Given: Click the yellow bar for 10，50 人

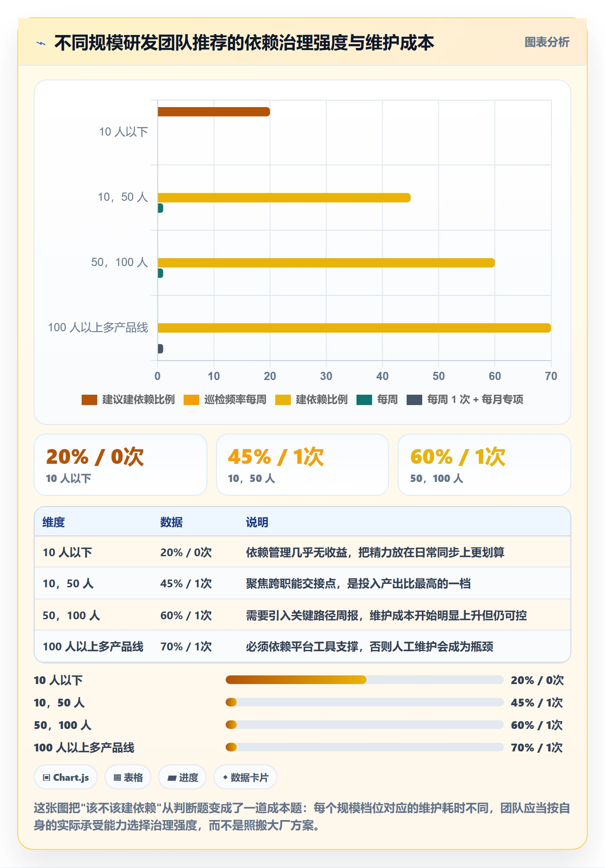Looking at the screenshot, I should pyautogui.click(x=284, y=198).
